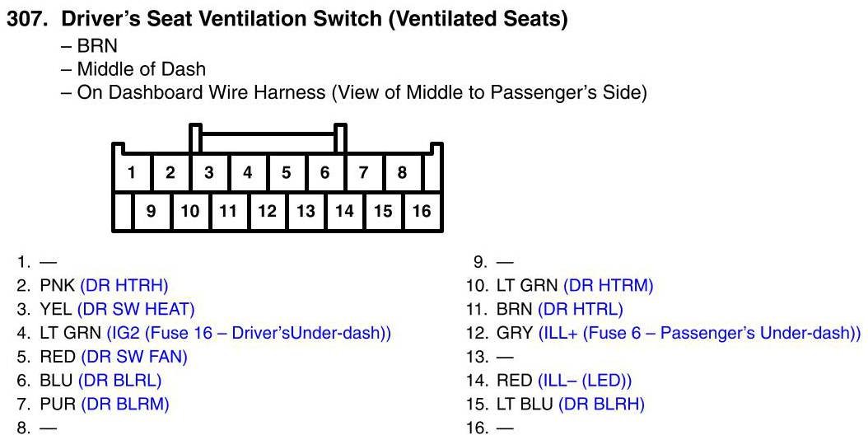Select pin 9 in connector diagram
Image resolution: width=868 pixels, height=440 pixels.
click(152, 211)
